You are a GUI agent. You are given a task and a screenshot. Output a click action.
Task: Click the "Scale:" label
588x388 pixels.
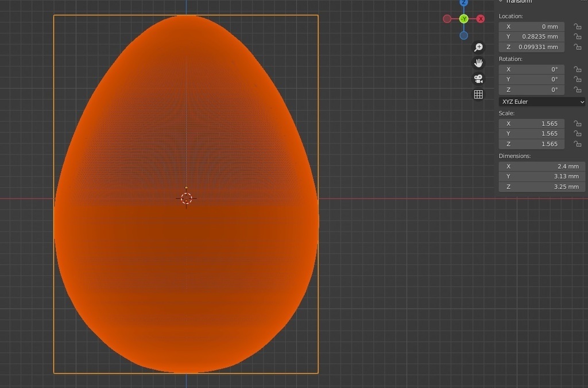pyautogui.click(x=506, y=113)
